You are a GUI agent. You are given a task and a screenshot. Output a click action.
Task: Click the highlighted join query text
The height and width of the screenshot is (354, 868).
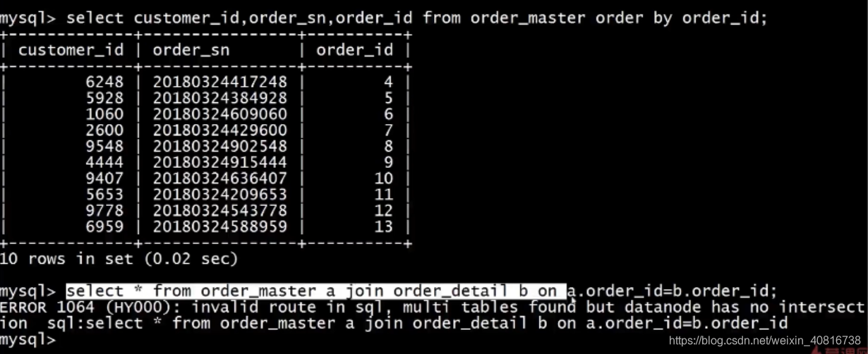point(316,291)
